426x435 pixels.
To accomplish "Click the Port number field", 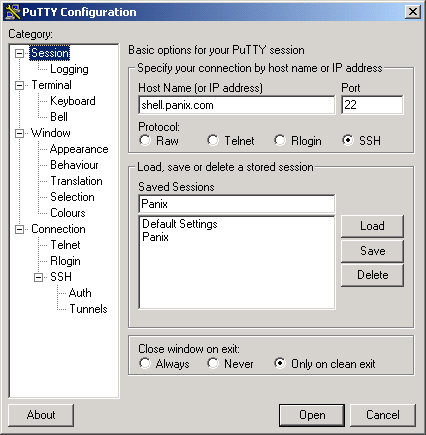I will [372, 105].
